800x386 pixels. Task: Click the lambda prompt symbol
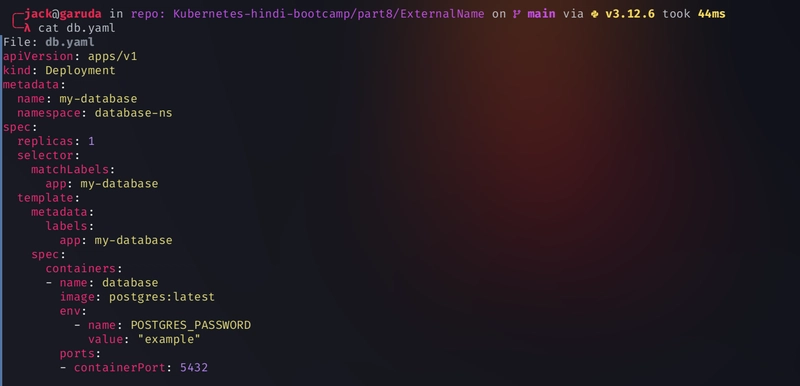pos(28,28)
